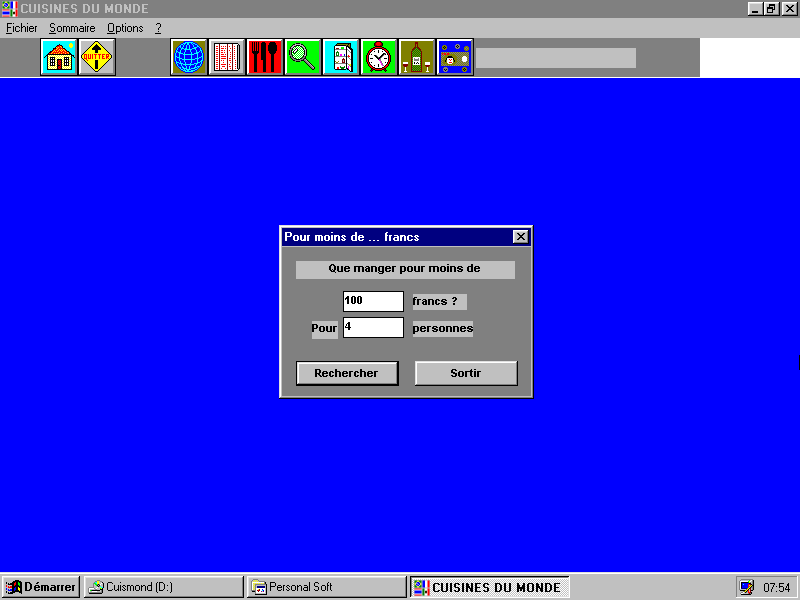
Task: Click the alarm clock icon
Action: [379, 57]
